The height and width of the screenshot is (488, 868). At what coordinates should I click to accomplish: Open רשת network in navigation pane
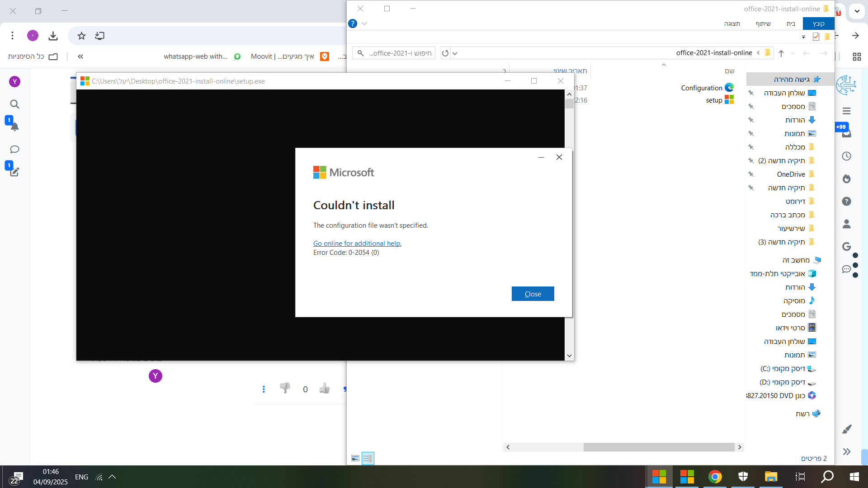(x=807, y=413)
